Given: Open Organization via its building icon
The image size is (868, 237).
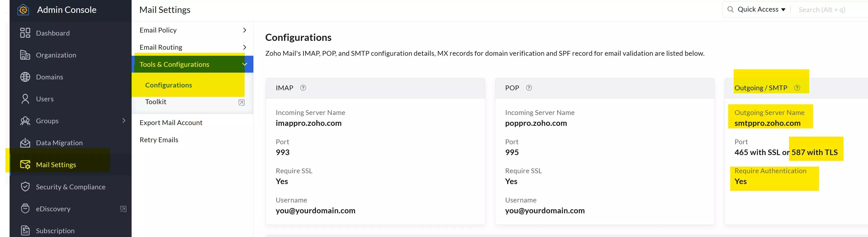Looking at the screenshot, I should click(x=25, y=55).
